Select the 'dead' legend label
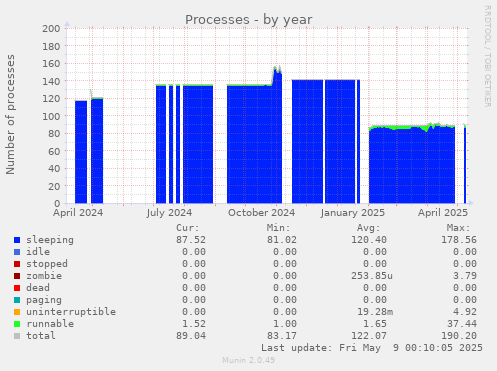The width and height of the screenshot is (497, 371). 38,288
